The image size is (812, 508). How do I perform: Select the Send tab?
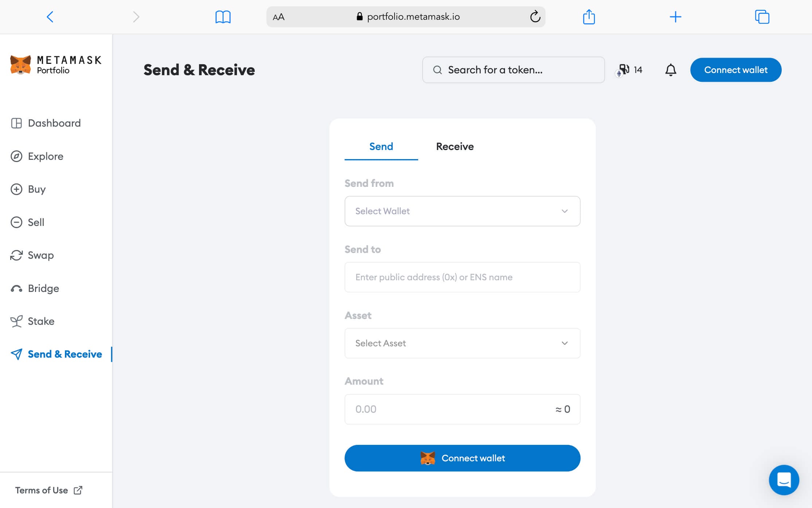[x=381, y=146]
